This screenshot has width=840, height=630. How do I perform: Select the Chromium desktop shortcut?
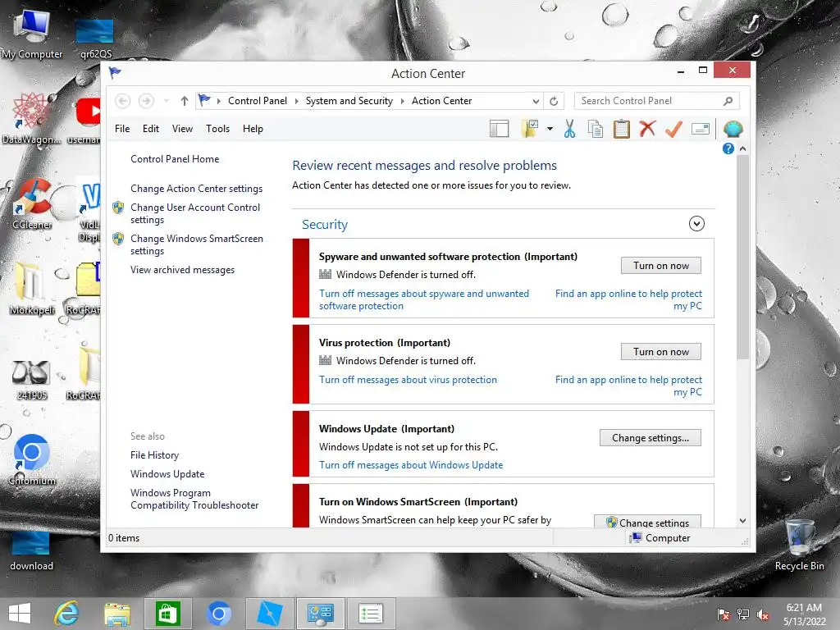coord(32,459)
